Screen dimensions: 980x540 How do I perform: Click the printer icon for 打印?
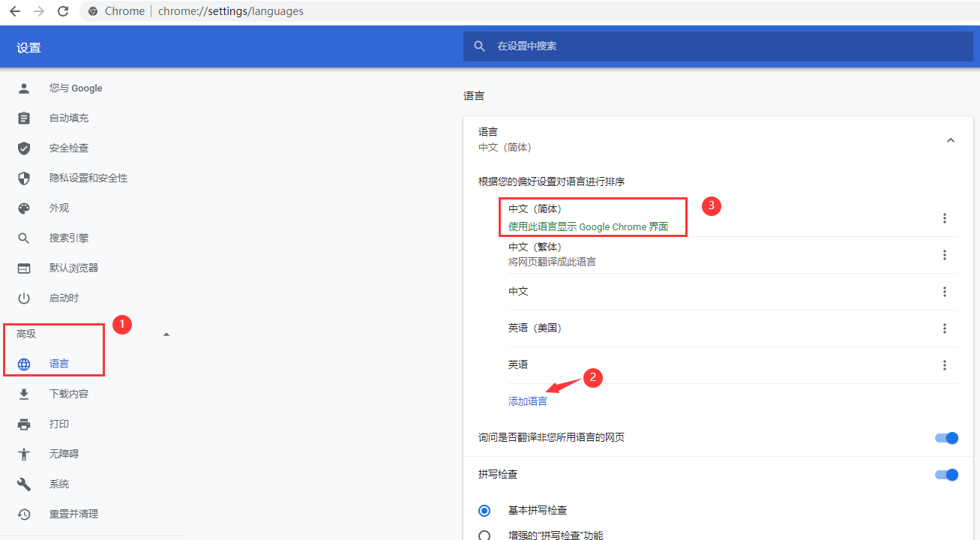24,424
